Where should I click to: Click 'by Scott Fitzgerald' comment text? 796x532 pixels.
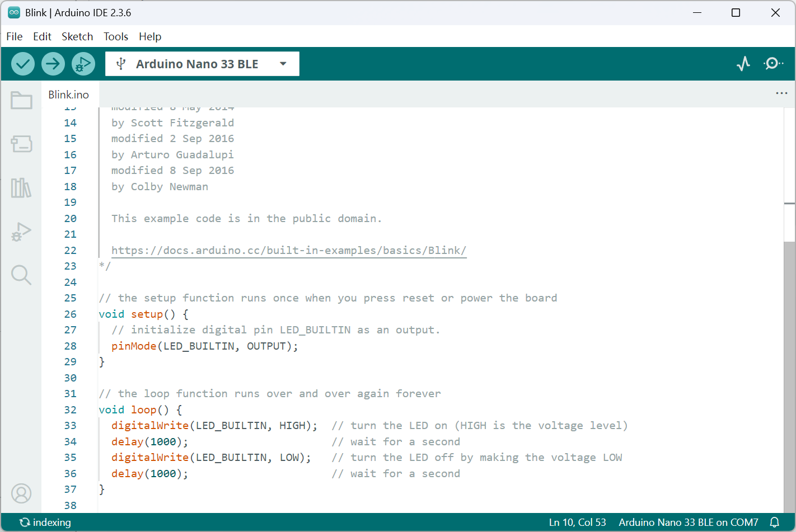click(173, 123)
